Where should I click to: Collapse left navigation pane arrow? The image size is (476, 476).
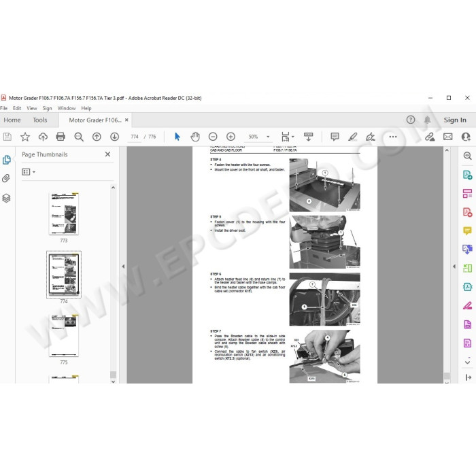click(123, 267)
